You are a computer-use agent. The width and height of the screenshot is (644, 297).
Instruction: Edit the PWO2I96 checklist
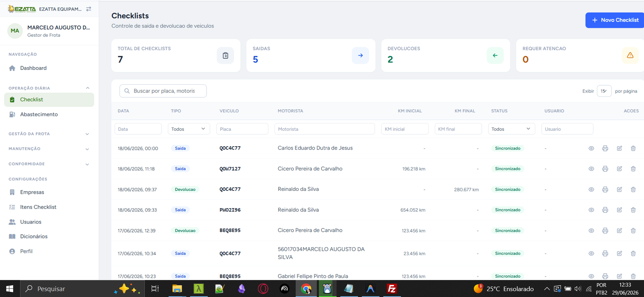click(619, 210)
